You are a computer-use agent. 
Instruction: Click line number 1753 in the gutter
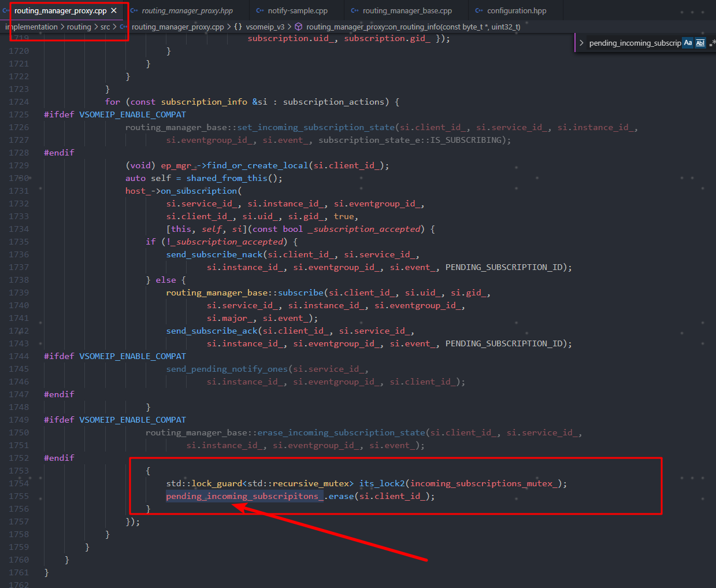(x=18, y=471)
